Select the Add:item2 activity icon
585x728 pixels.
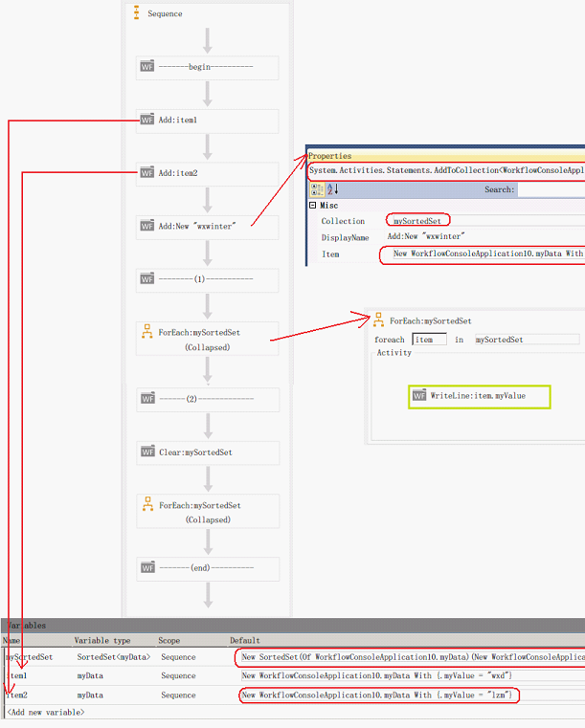(x=147, y=173)
